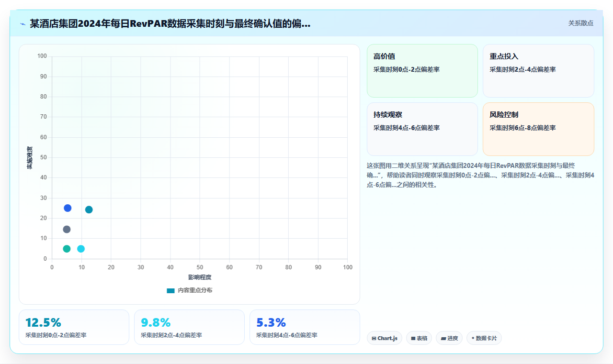Click the gray scatter data point

click(67, 230)
